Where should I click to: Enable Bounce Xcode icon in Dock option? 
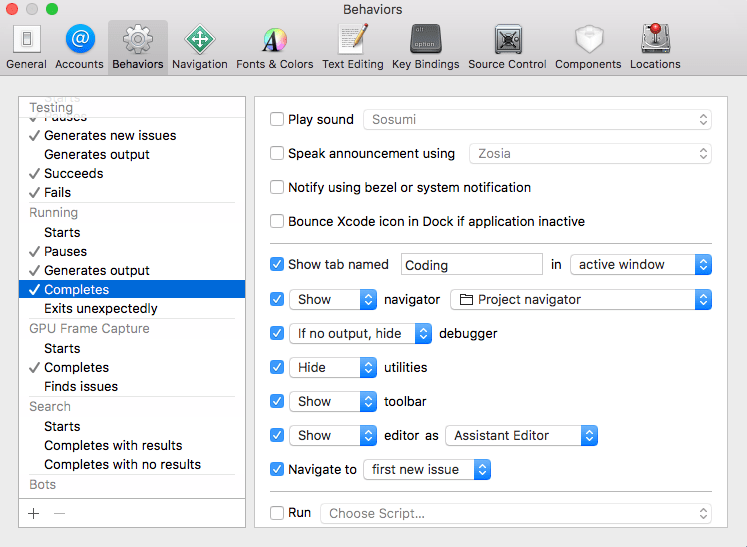click(x=277, y=222)
